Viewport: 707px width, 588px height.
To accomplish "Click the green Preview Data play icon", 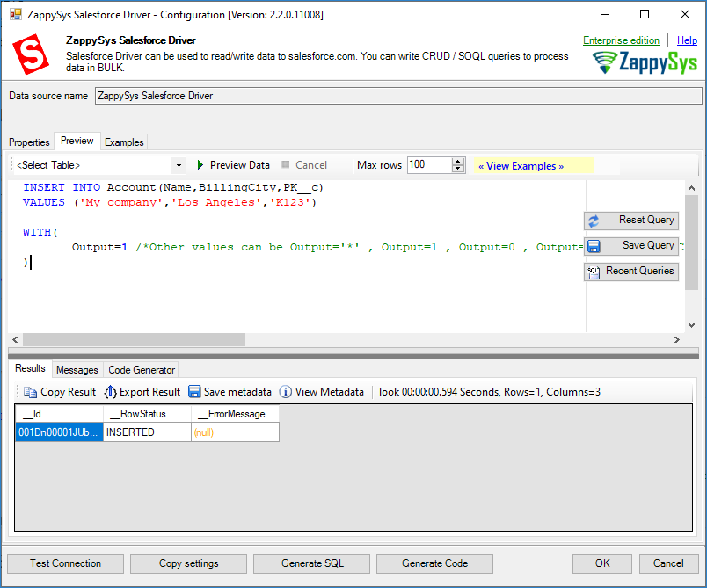I will point(200,165).
